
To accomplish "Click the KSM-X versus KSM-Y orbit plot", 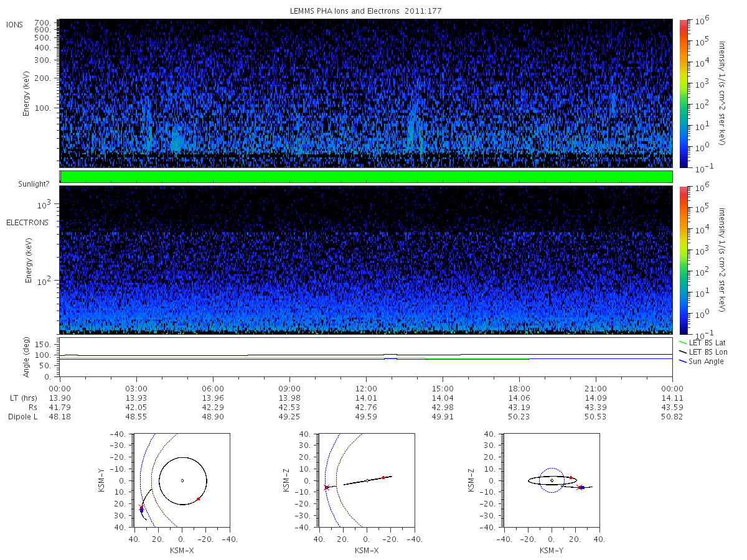I will (x=182, y=481).
